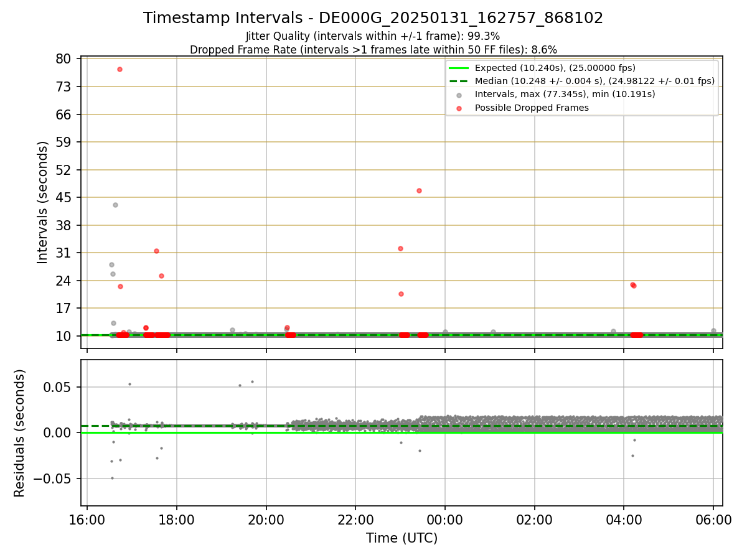Click the 22:00 time tick label

355,519
